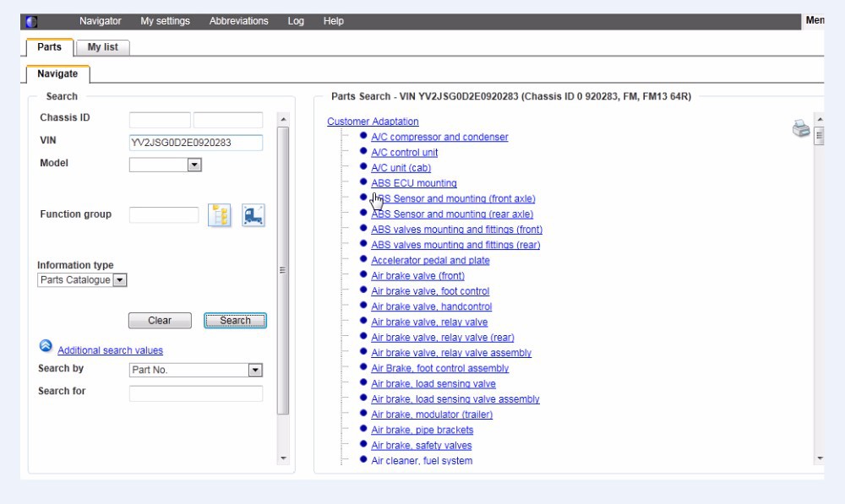Image resolution: width=845 pixels, height=504 pixels.
Task: Open the Additional search values link
Action: pos(111,350)
